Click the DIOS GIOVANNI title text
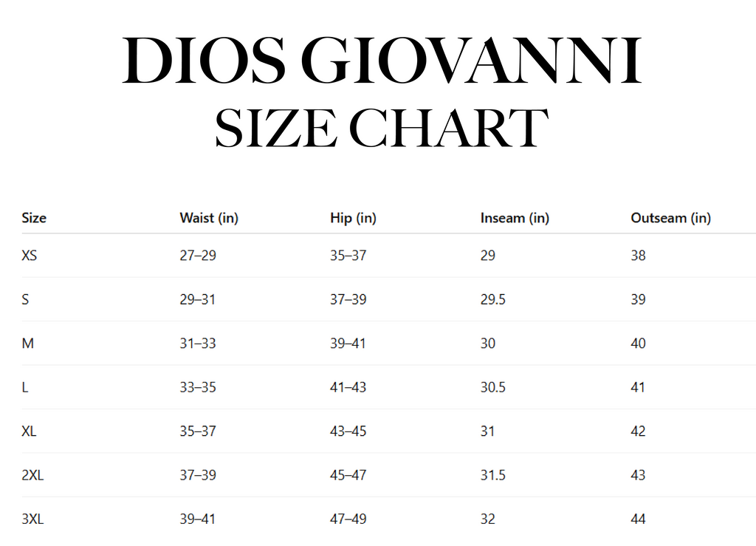This screenshot has height=546, width=756. click(x=382, y=61)
